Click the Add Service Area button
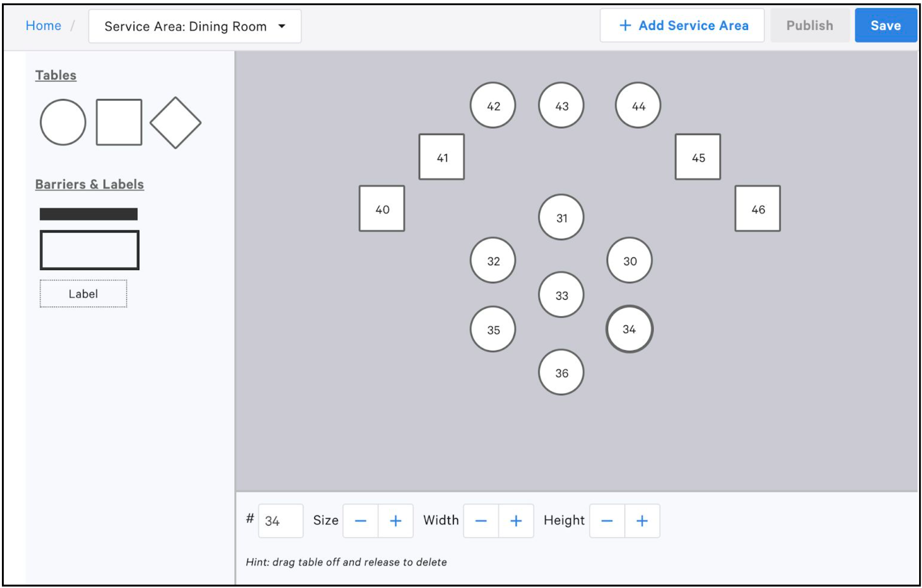This screenshot has height=588, width=922. click(x=683, y=25)
